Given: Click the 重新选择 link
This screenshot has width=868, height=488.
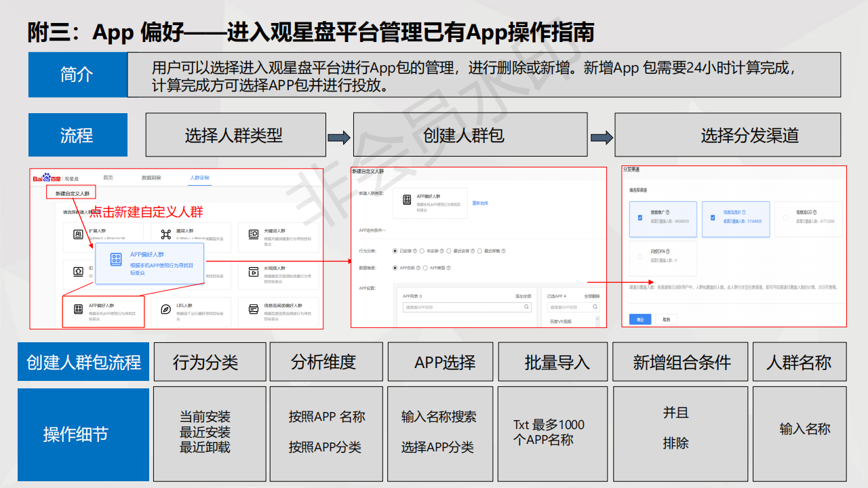Looking at the screenshot, I should click(x=480, y=203).
